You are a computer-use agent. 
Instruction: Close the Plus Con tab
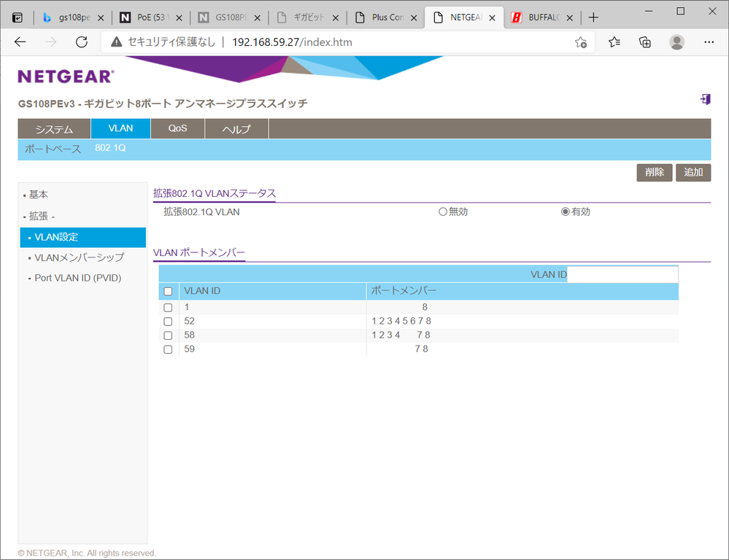coord(414,18)
